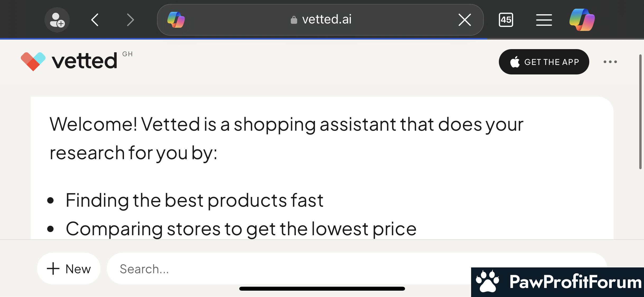644x297 pixels.
Task: Click the page's vertical scrollbar
Action: 640,111
